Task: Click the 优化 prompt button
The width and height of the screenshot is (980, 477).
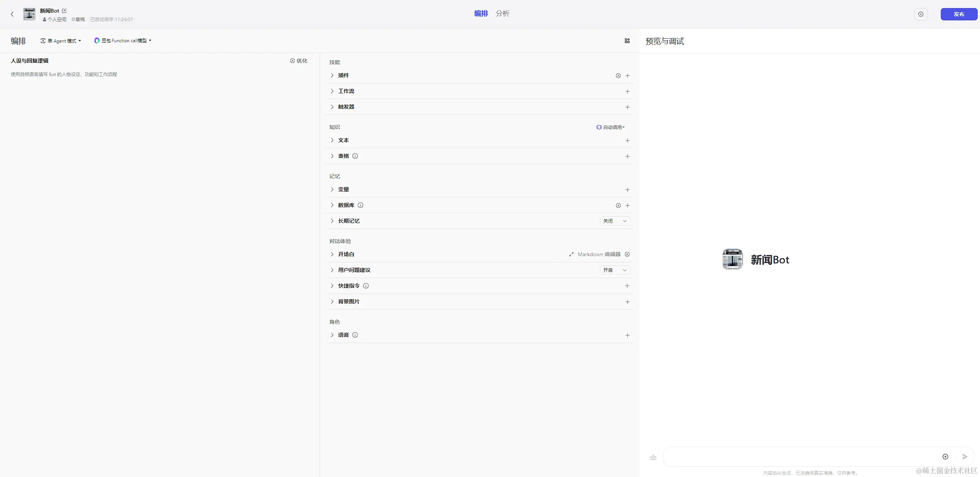Action: click(299, 61)
